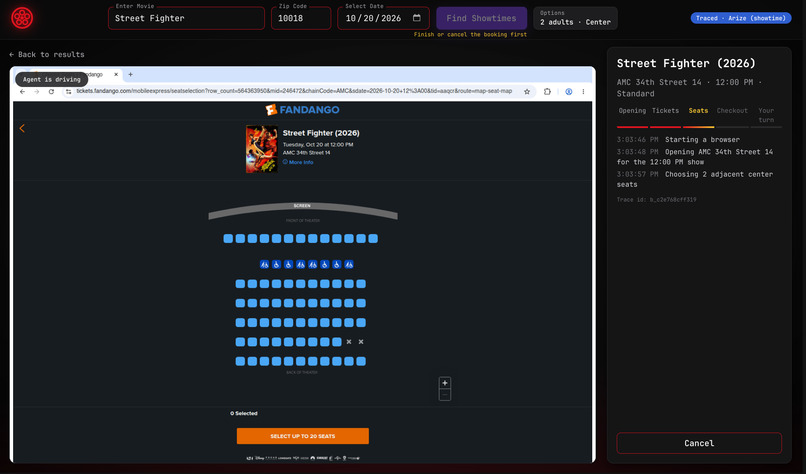Screen dimensions: 806x474
Task: Close the Fandango browser tab
Action: (116, 75)
